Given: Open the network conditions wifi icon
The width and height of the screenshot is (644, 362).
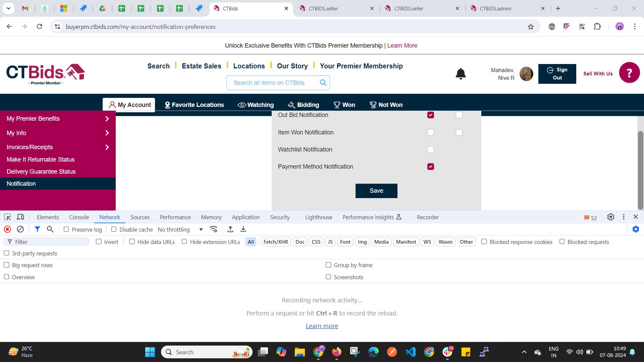Looking at the screenshot, I should click(x=213, y=229).
